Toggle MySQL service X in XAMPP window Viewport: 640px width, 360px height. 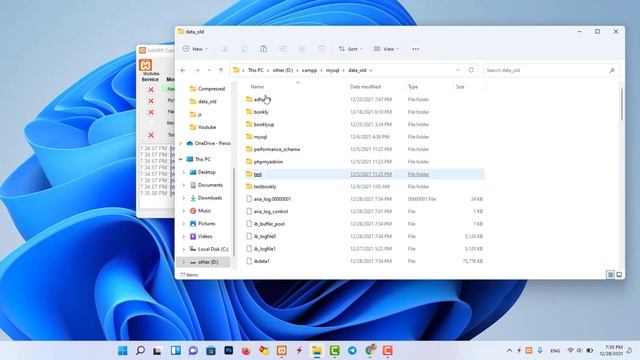point(151,101)
